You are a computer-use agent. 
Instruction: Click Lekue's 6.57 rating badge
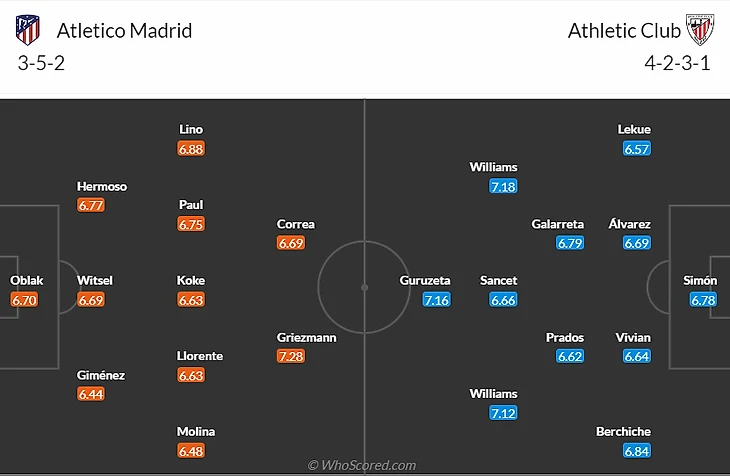tap(637, 149)
